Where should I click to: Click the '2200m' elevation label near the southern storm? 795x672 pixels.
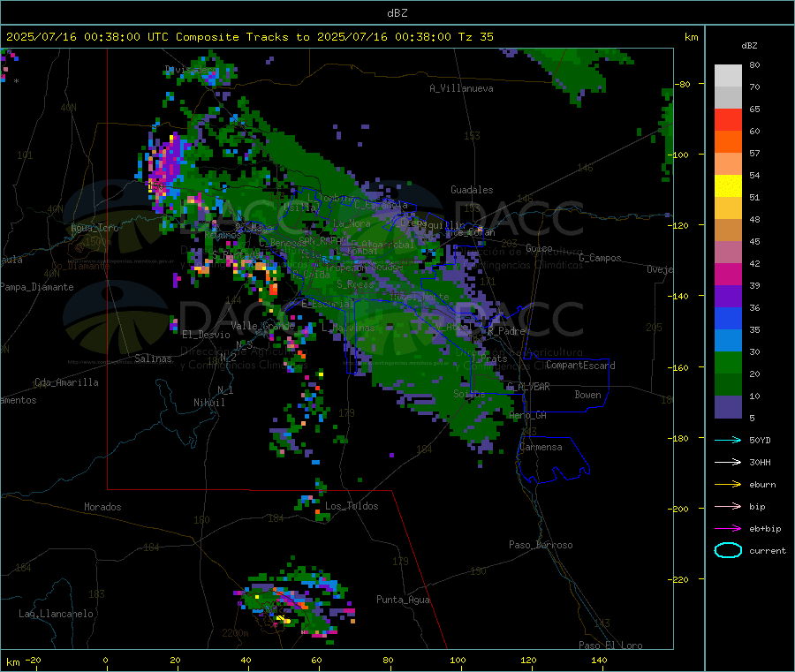[x=235, y=633]
